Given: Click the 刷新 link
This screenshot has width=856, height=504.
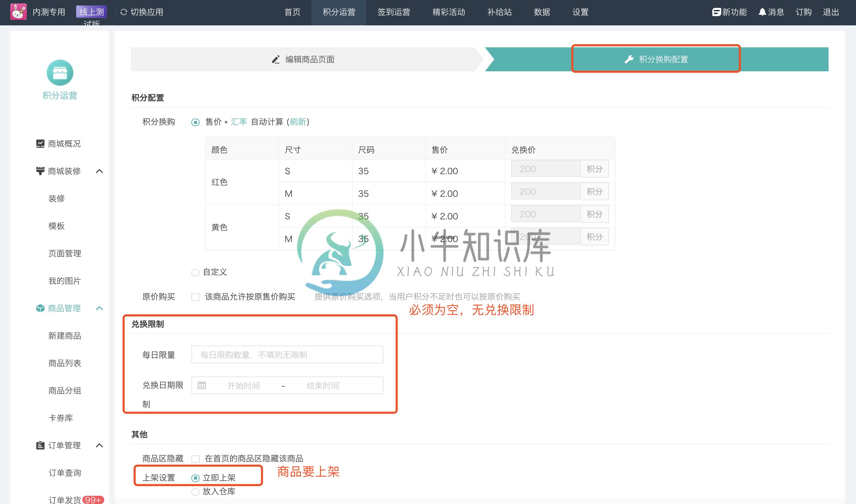Looking at the screenshot, I should [x=298, y=122].
